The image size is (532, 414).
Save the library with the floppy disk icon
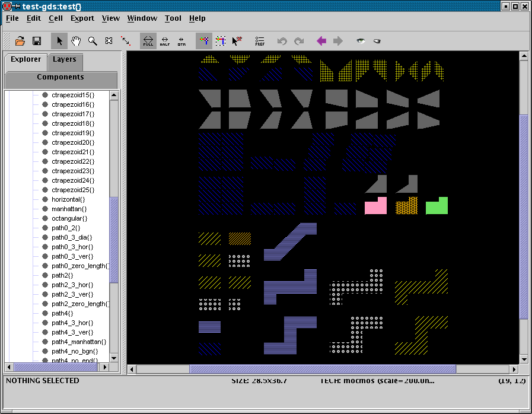[x=37, y=41]
